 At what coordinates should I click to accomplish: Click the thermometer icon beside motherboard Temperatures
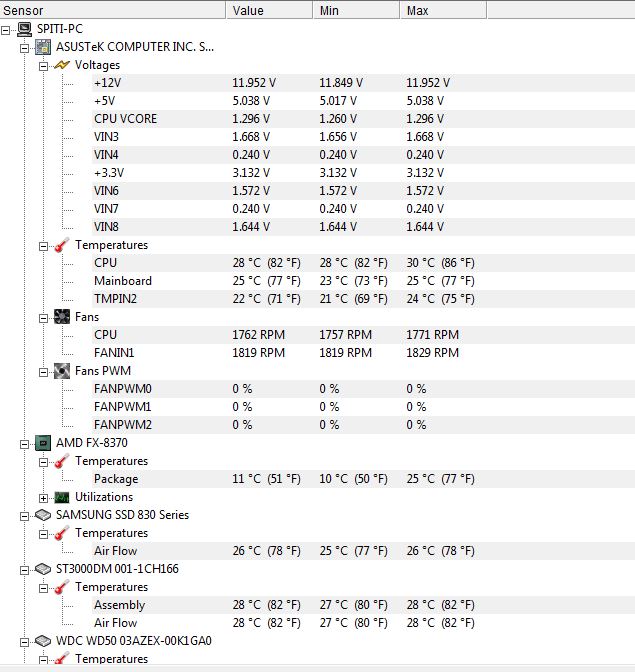coord(62,245)
